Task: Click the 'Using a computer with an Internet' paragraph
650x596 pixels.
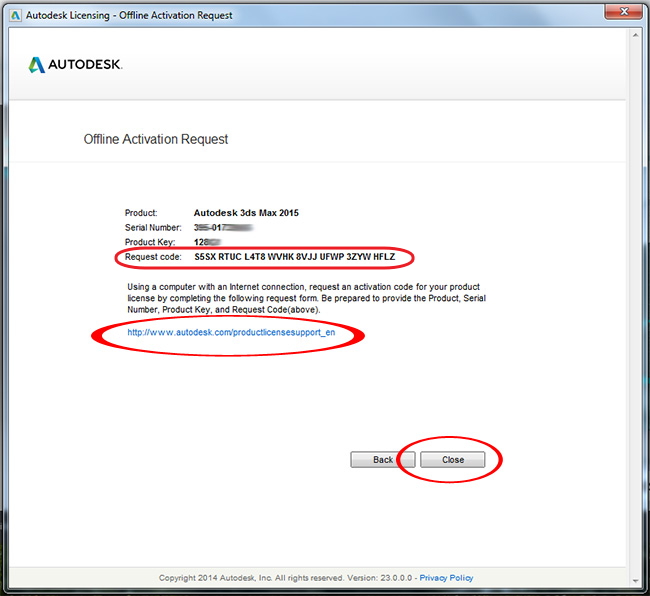Action: point(306,298)
